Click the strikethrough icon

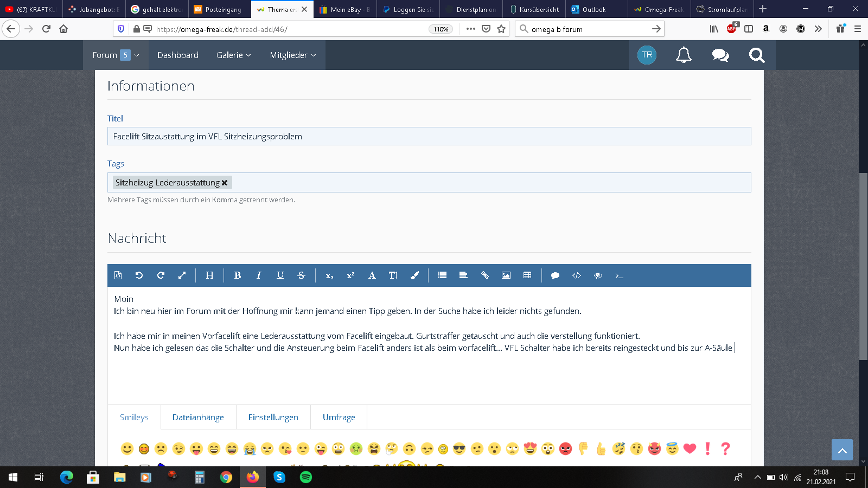click(x=302, y=275)
